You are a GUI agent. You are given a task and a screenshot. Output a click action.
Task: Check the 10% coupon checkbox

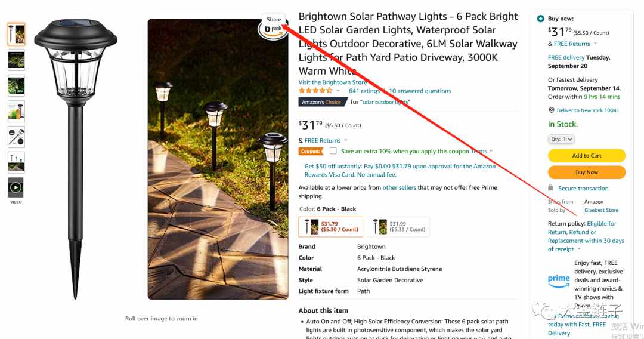(333, 151)
